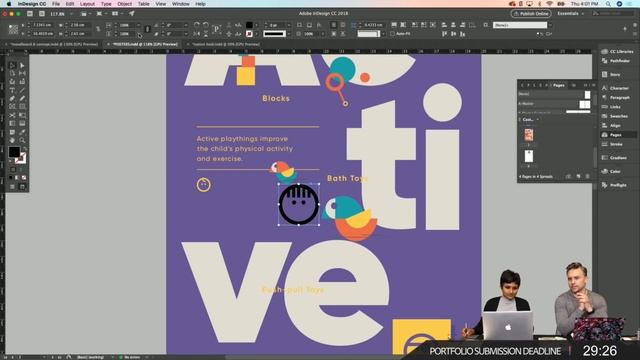Image resolution: width=640 pixels, height=360 pixels.
Task: Open zoom level dropdown
Action: point(71,14)
